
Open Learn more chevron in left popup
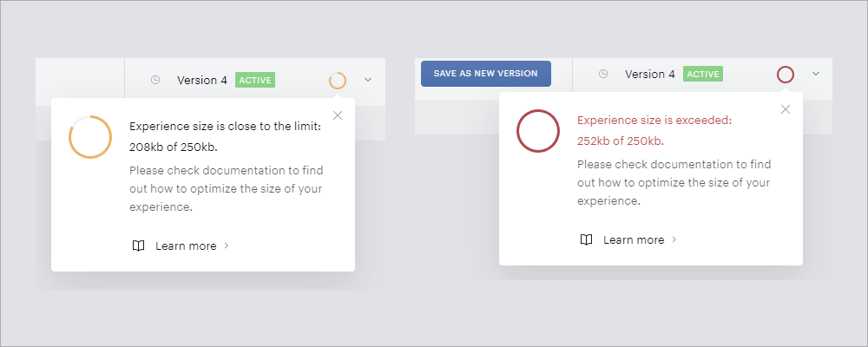[x=226, y=246]
